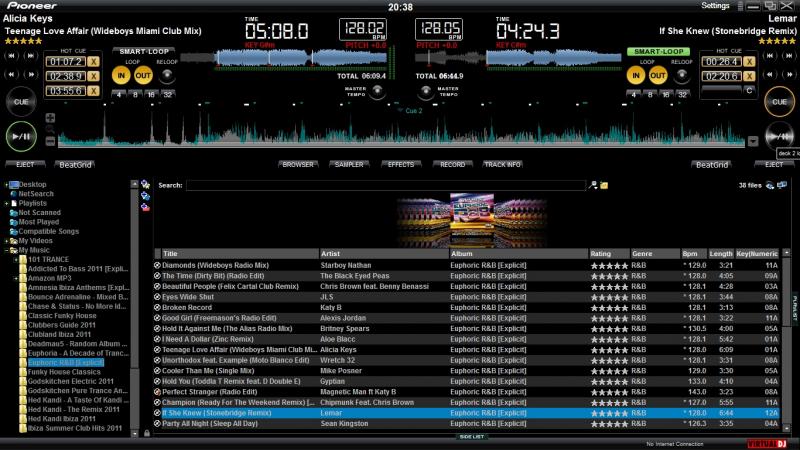This screenshot has height=450, width=800.
Task: Click the right deck overview waveform
Action: 518,57
